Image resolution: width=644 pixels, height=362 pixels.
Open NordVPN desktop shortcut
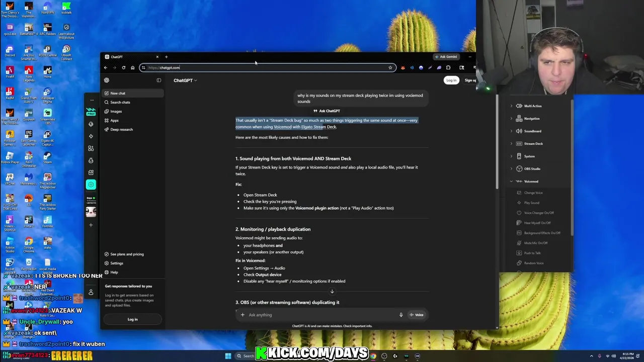click(x=47, y=9)
